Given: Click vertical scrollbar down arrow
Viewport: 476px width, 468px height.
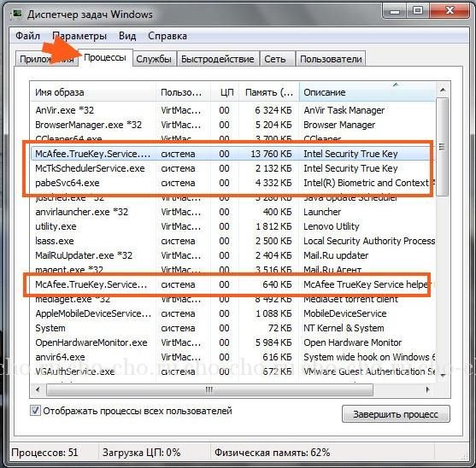Looking at the screenshot, I should pyautogui.click(x=443, y=376).
